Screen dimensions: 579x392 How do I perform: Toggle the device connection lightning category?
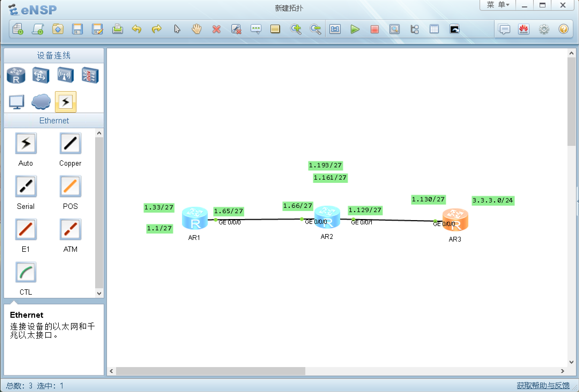66,102
